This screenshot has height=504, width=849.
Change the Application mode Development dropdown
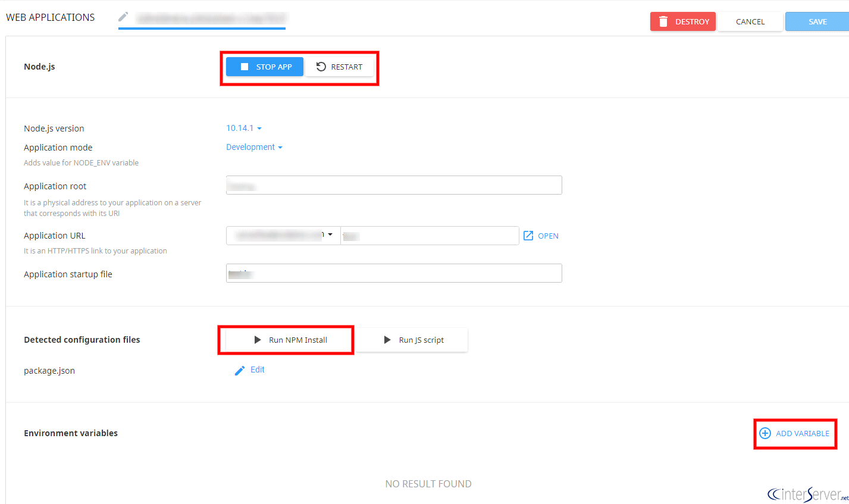(x=254, y=147)
